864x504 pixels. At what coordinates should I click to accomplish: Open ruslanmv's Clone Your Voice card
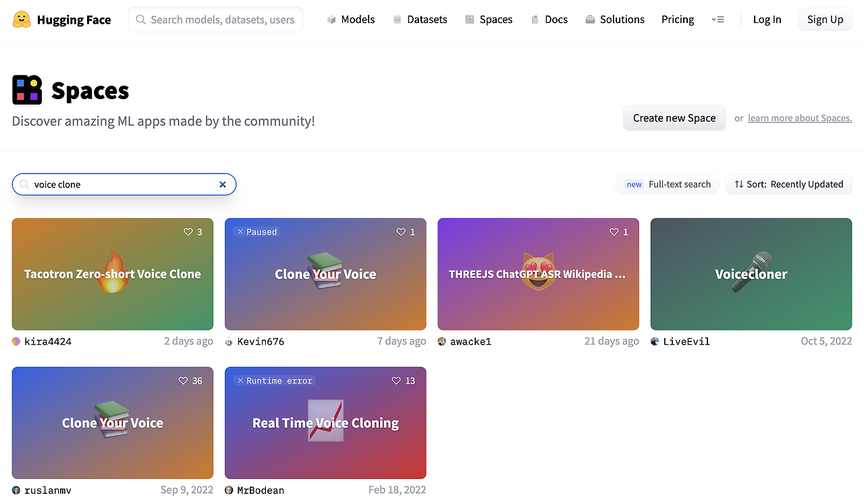(113, 423)
